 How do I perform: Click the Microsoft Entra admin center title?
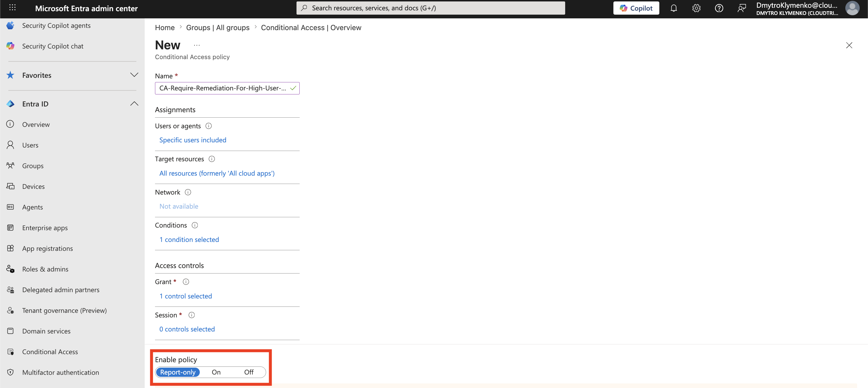click(86, 8)
